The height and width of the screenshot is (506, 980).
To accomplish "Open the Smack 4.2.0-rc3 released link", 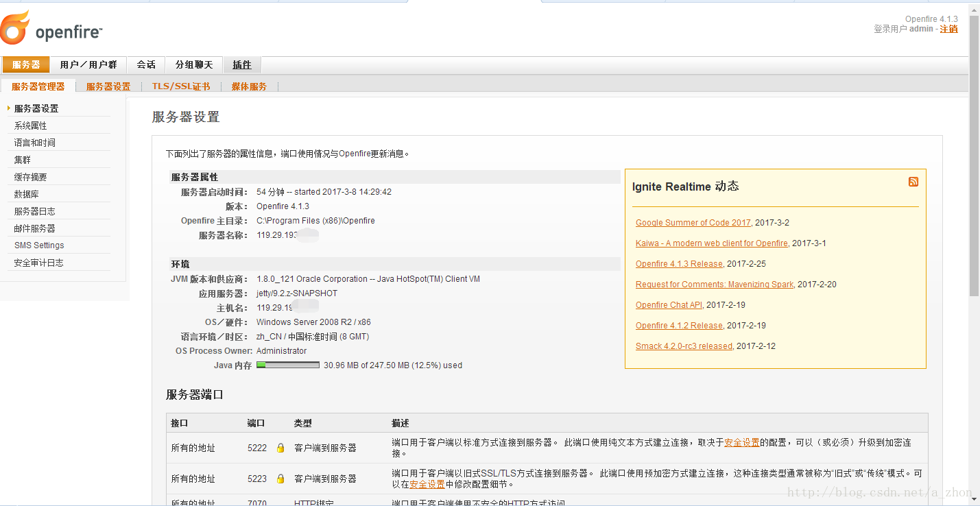I will (684, 346).
